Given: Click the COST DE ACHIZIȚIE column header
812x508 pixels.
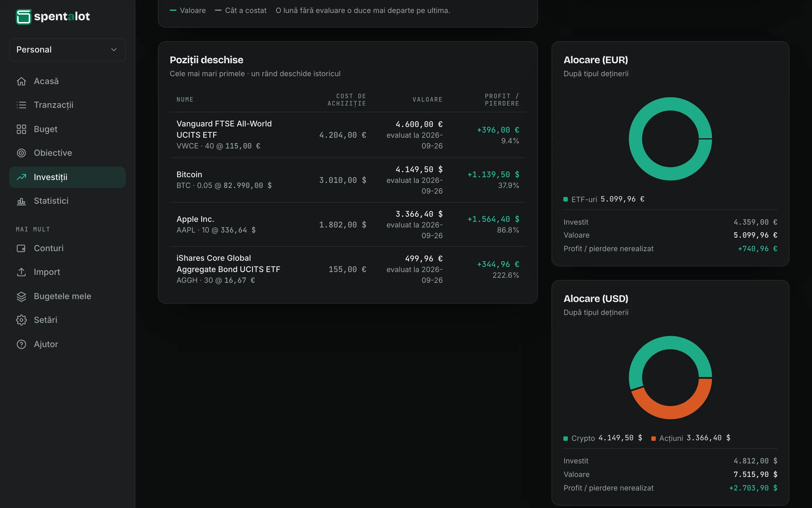Looking at the screenshot, I should click(x=347, y=100).
